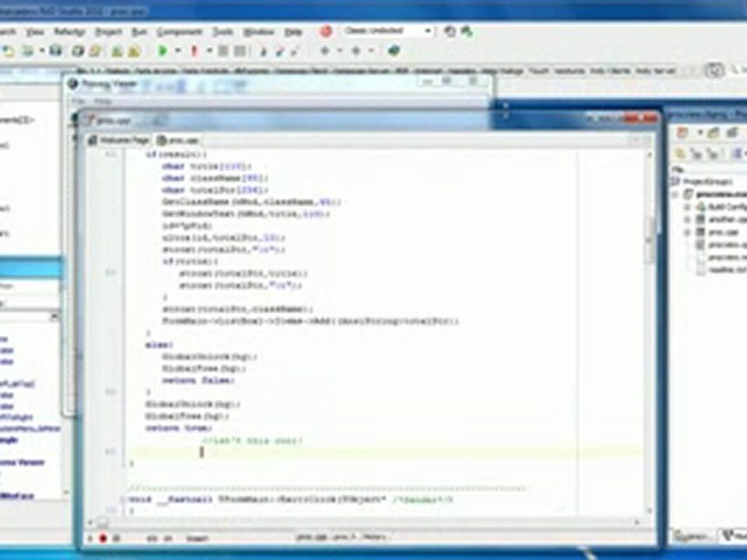Open the Window menu
Viewport: 747px width, 560px height.
[x=258, y=32]
